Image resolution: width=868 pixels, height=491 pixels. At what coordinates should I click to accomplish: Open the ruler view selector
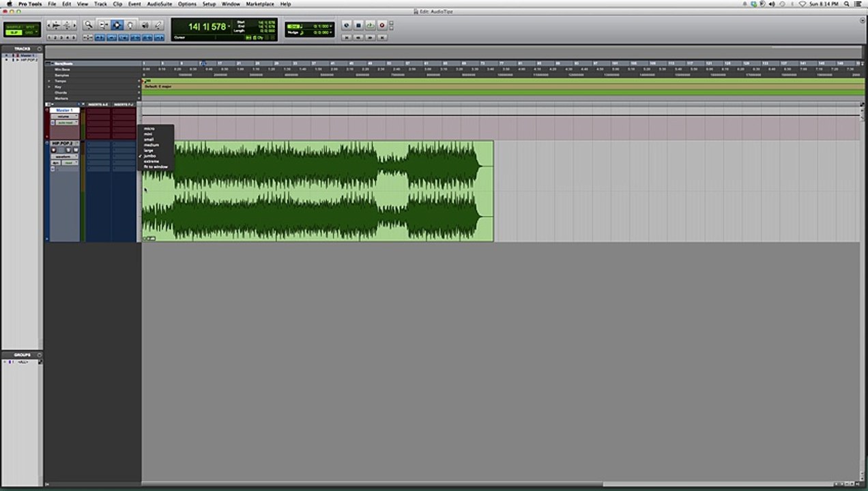[x=49, y=63]
